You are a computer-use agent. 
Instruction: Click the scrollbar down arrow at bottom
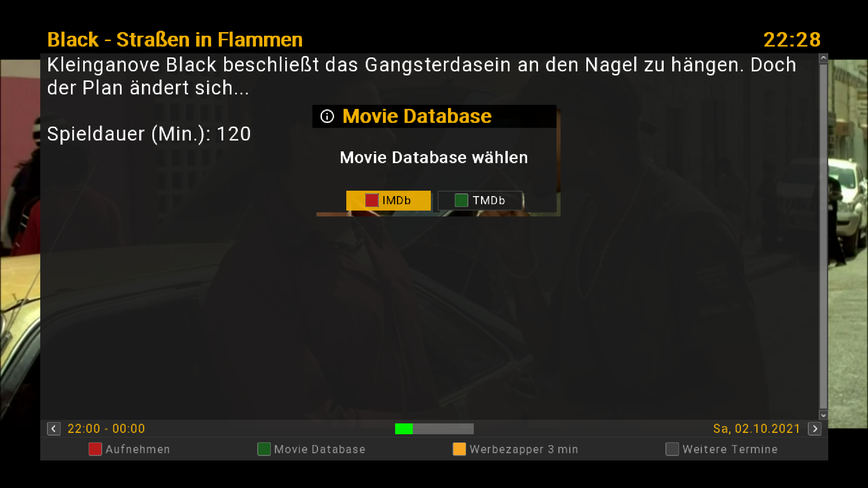tap(823, 415)
